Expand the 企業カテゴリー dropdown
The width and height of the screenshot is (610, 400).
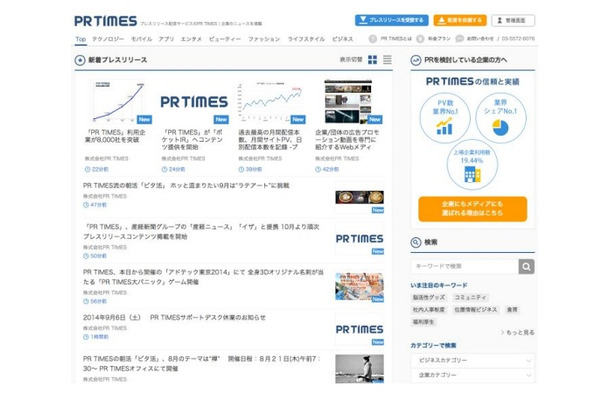point(473,375)
